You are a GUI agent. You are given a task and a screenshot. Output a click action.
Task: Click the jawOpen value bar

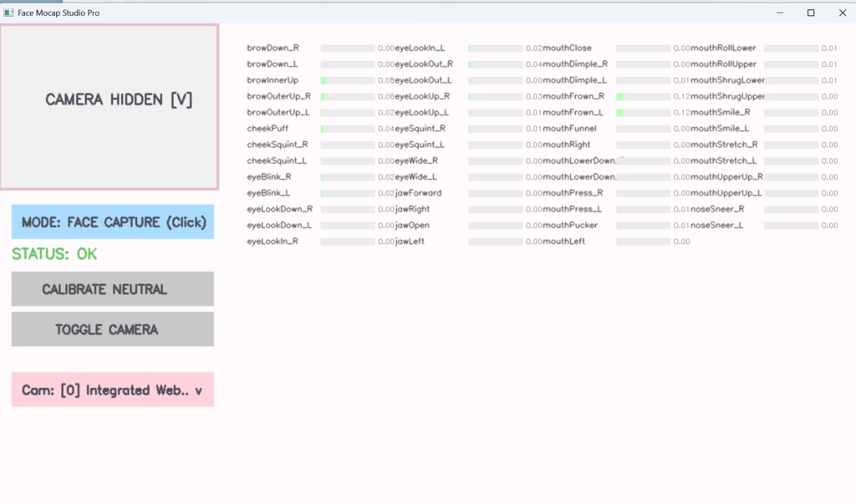tap(496, 226)
